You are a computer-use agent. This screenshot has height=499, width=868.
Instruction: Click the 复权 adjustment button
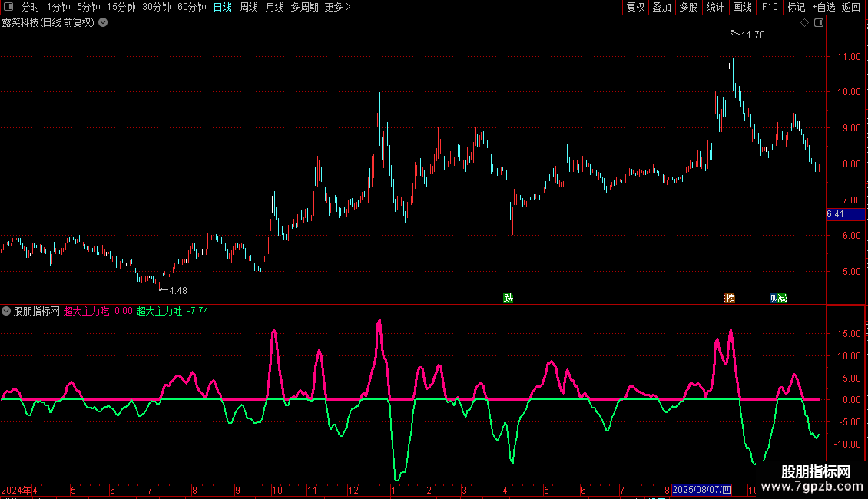tap(635, 7)
